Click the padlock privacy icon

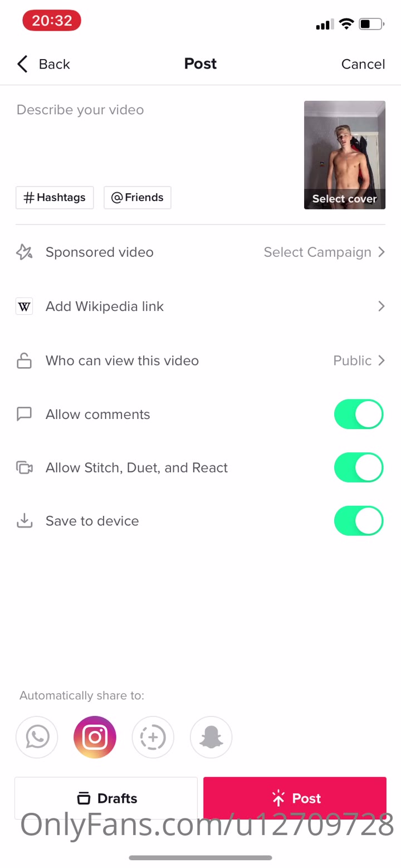pos(24,361)
